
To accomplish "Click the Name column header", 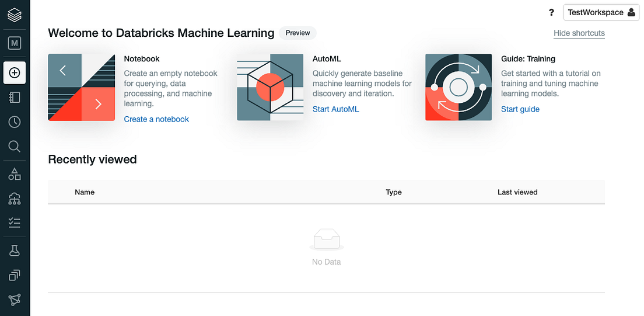I will point(85,192).
